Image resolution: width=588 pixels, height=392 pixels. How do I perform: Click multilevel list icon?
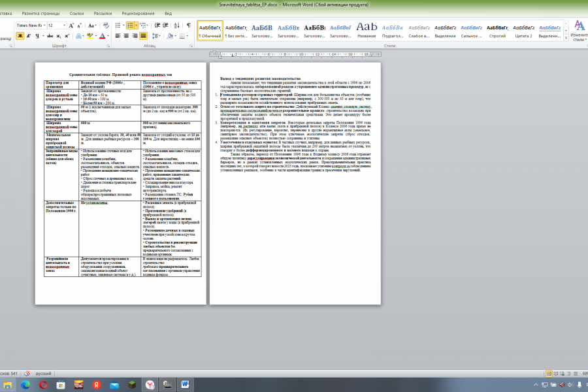(144, 25)
